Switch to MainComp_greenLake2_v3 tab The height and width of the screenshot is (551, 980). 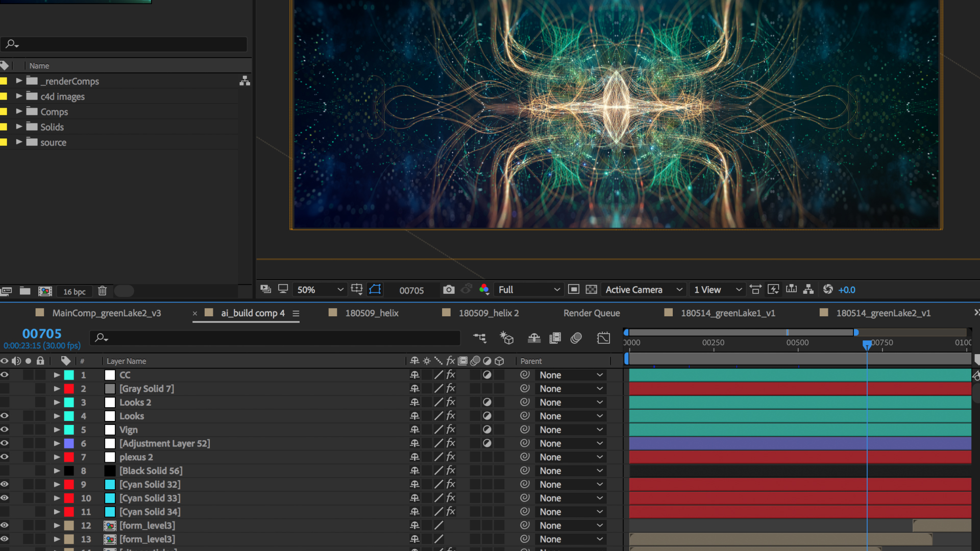(107, 313)
